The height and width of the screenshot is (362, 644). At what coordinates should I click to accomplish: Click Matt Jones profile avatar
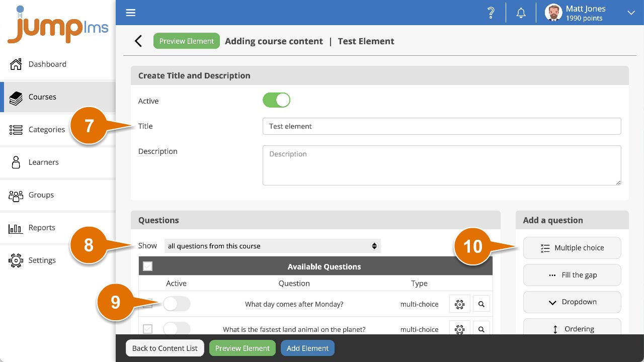(x=553, y=13)
